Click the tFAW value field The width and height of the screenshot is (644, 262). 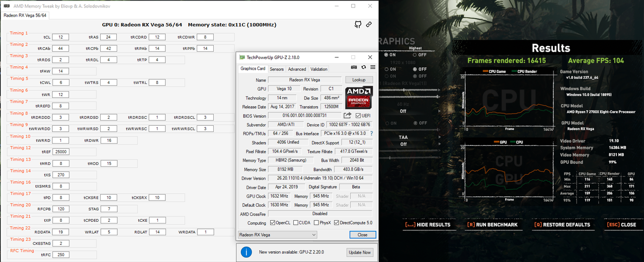[60, 71]
